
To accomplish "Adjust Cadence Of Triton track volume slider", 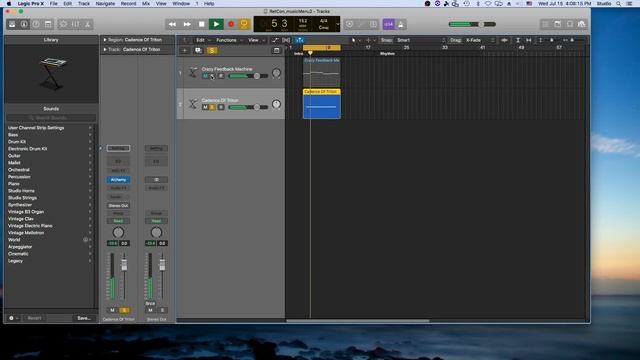I will pyautogui.click(x=248, y=107).
